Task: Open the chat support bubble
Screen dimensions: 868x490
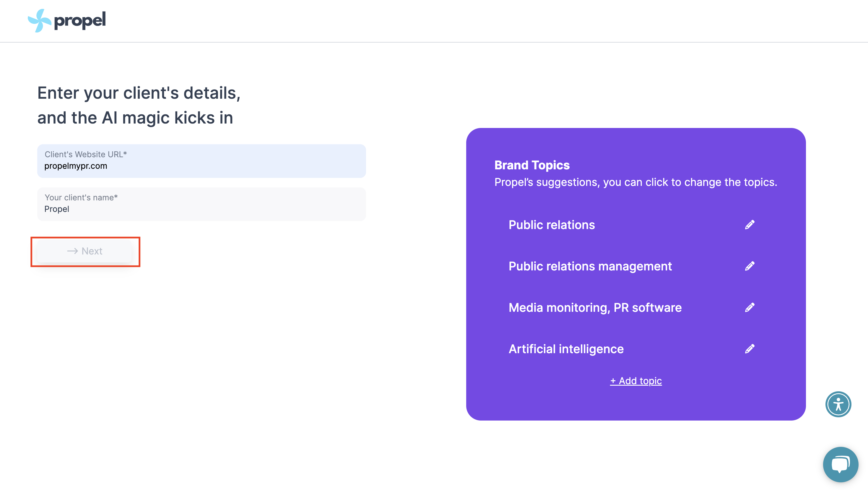Action: (x=840, y=464)
